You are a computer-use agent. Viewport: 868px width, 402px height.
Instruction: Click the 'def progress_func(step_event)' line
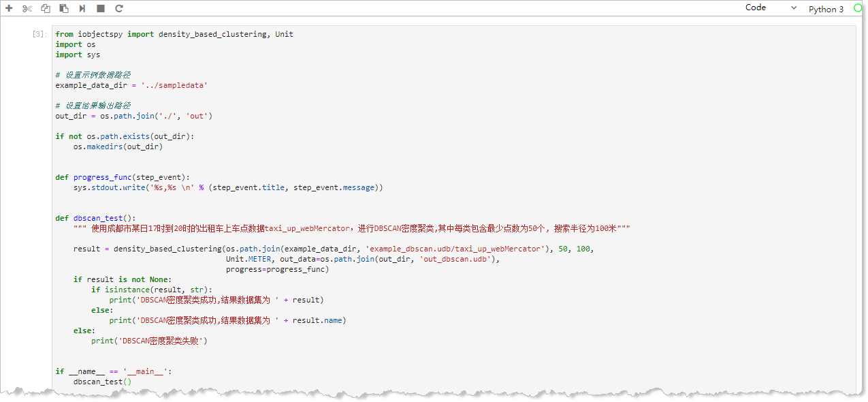click(123, 177)
